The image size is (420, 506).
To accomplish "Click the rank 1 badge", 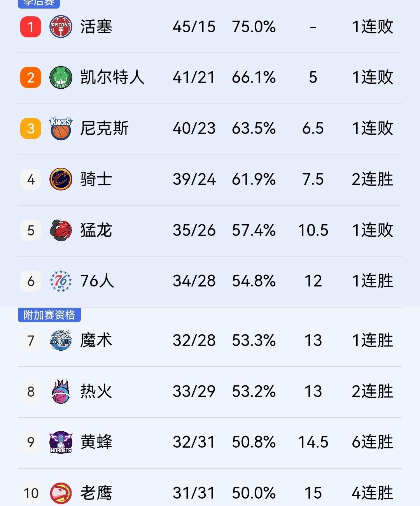I will coord(30,26).
